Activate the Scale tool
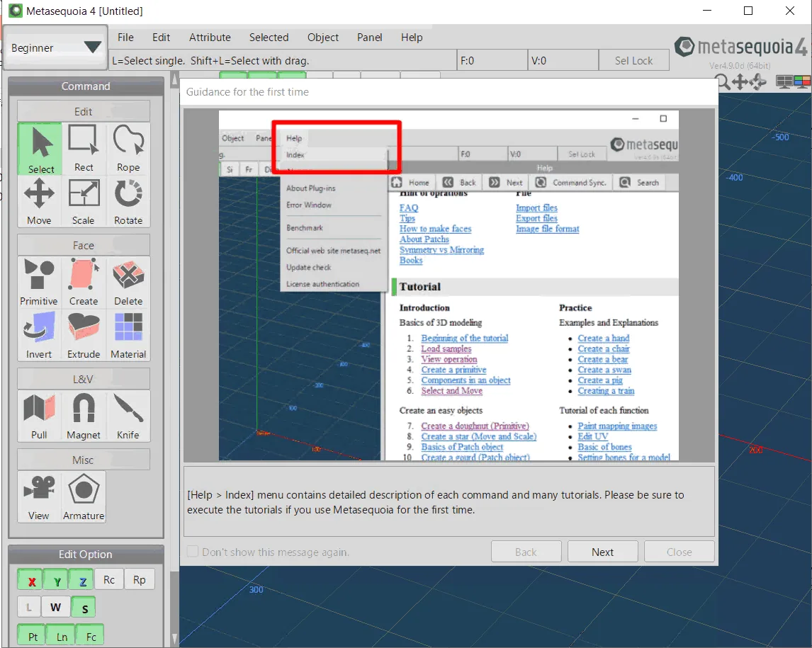Image resolution: width=812 pixels, height=648 pixels. (84, 201)
